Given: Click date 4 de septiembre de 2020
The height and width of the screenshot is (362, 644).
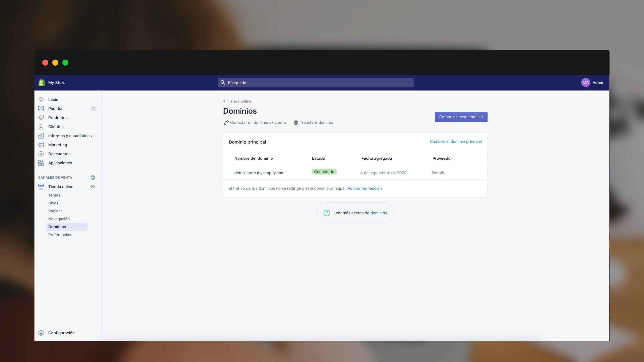Looking at the screenshot, I should tap(383, 173).
